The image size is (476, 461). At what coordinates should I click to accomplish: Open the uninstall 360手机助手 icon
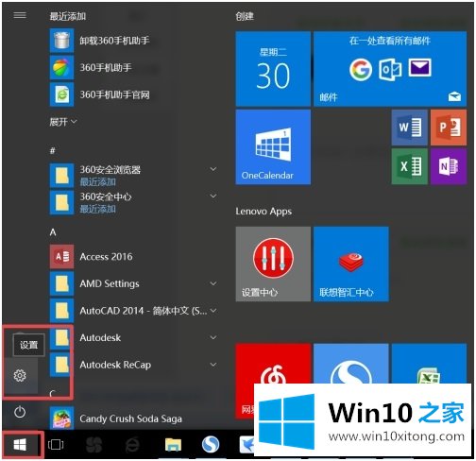click(x=61, y=41)
